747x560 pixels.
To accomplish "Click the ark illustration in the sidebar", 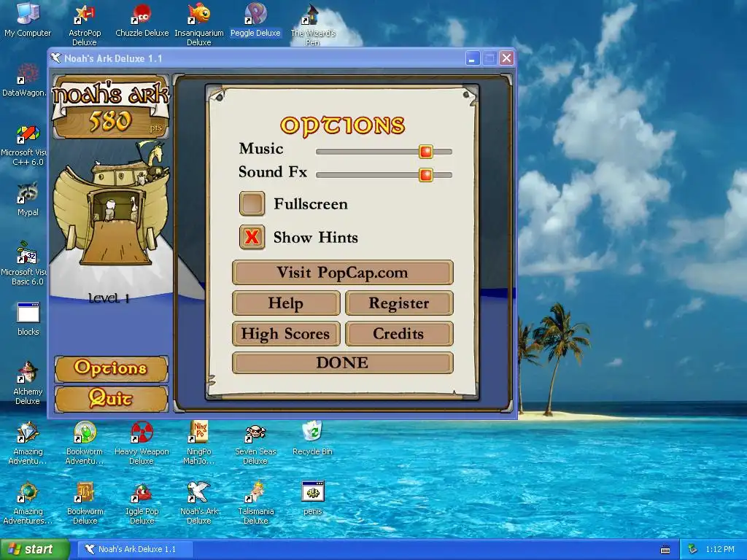I will pyautogui.click(x=111, y=205).
